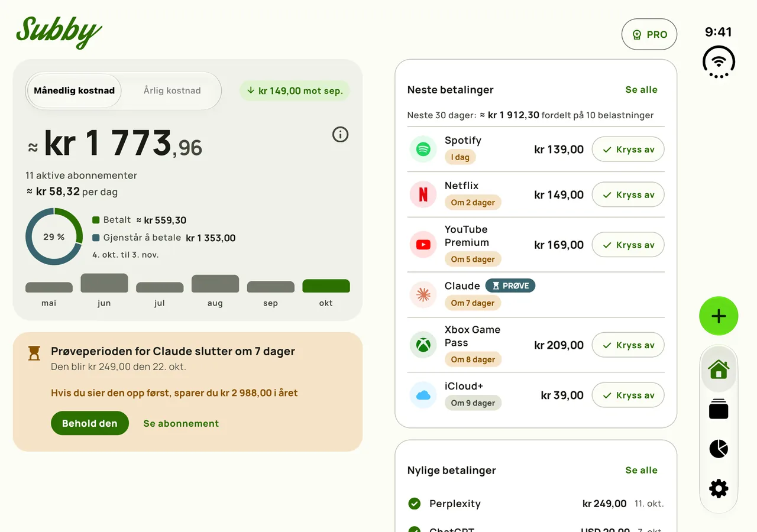Image resolution: width=757 pixels, height=532 pixels.
Task: Add a new subscription with plus button
Action: [719, 316]
